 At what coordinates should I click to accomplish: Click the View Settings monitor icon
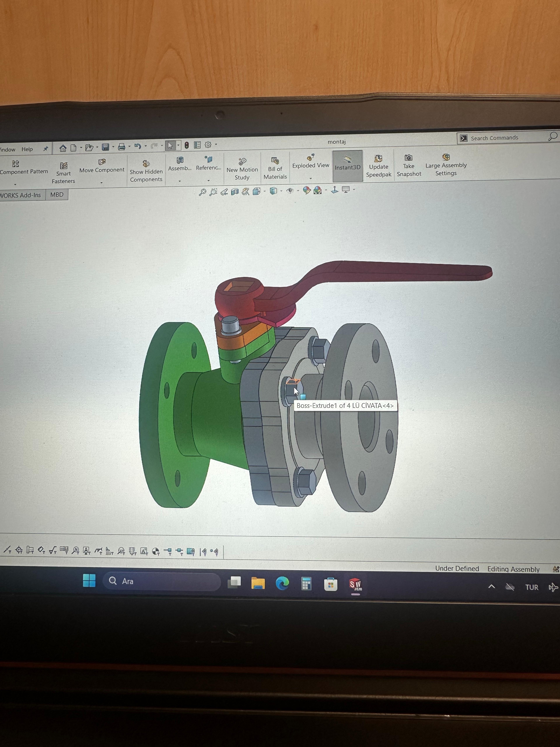click(346, 190)
